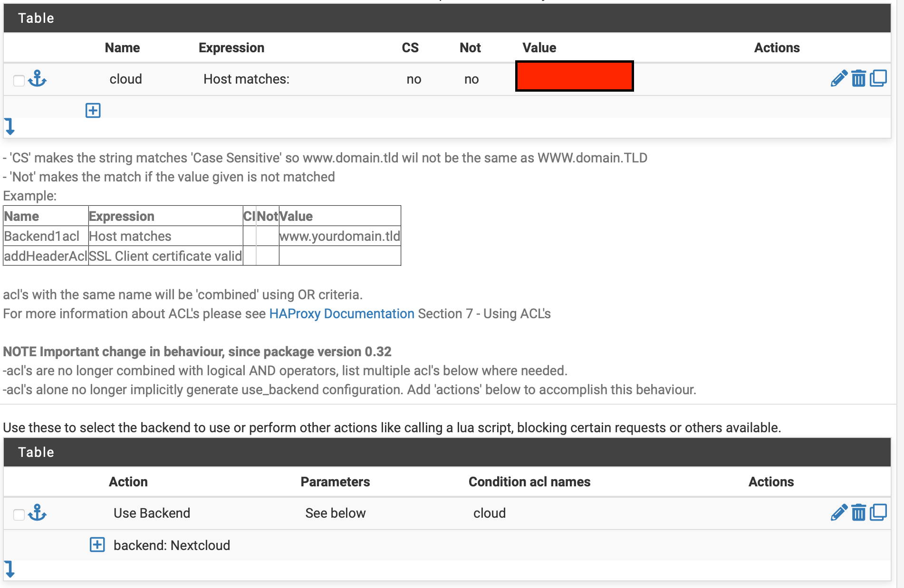This screenshot has width=904, height=588.
Task: Click the Expression header of the ACL table
Action: [231, 47]
